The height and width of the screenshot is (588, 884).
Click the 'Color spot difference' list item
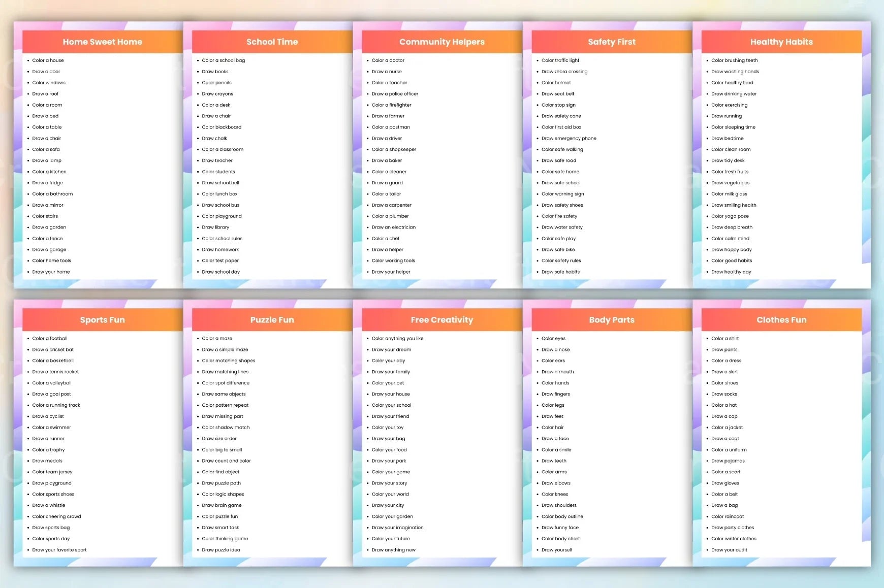tap(226, 383)
